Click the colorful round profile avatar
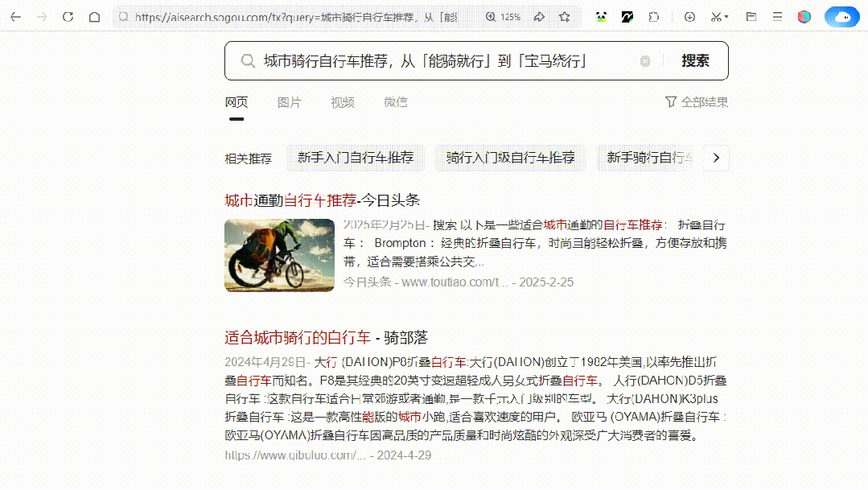Viewport: 868px width, 490px height. click(804, 17)
